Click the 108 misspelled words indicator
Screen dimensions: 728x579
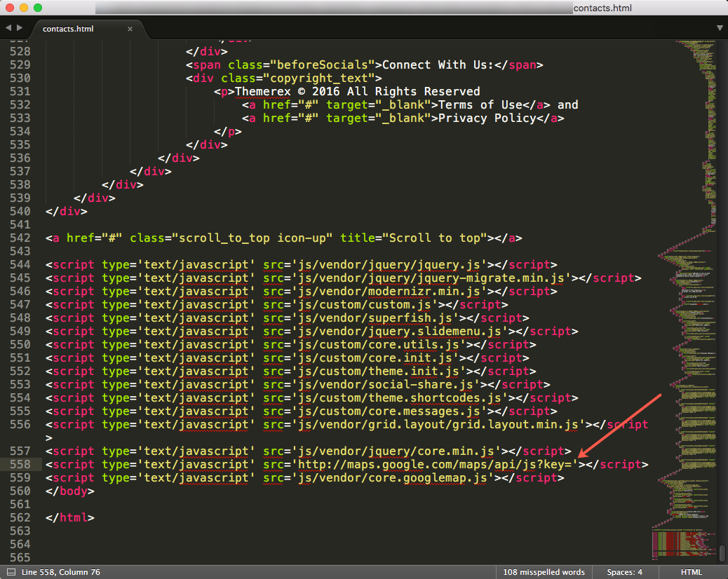point(544,572)
